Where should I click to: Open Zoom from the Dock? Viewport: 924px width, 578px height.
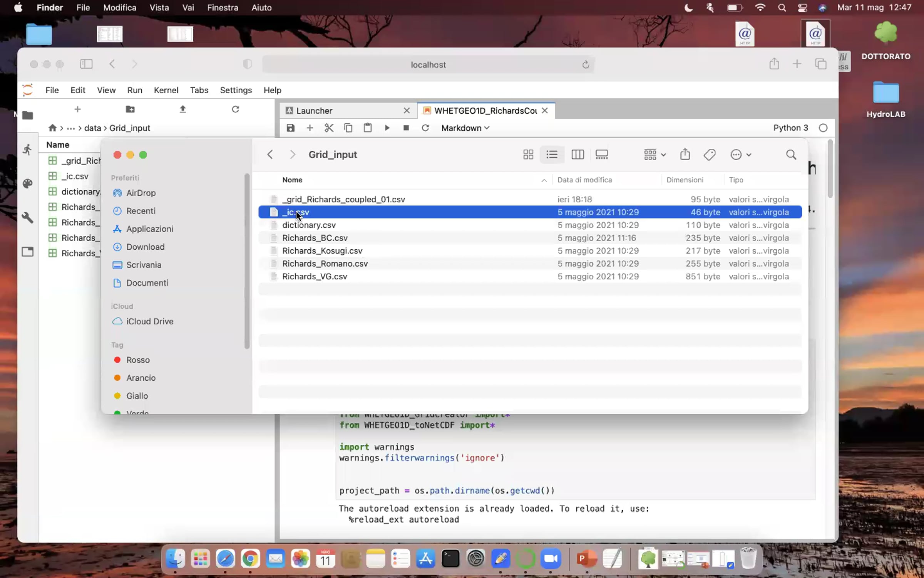(551, 558)
